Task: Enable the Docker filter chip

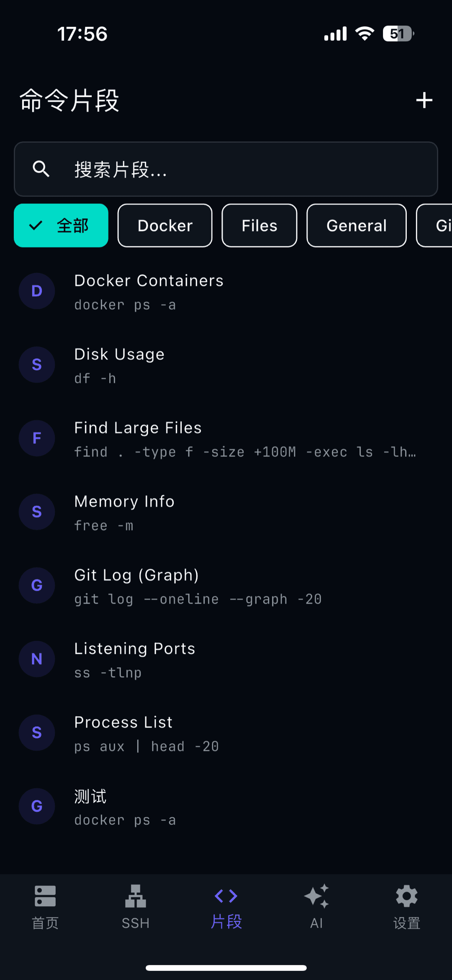Action: point(165,226)
